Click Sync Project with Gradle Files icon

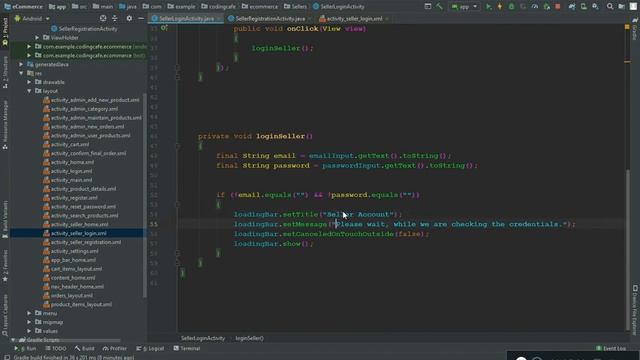pos(572,7)
